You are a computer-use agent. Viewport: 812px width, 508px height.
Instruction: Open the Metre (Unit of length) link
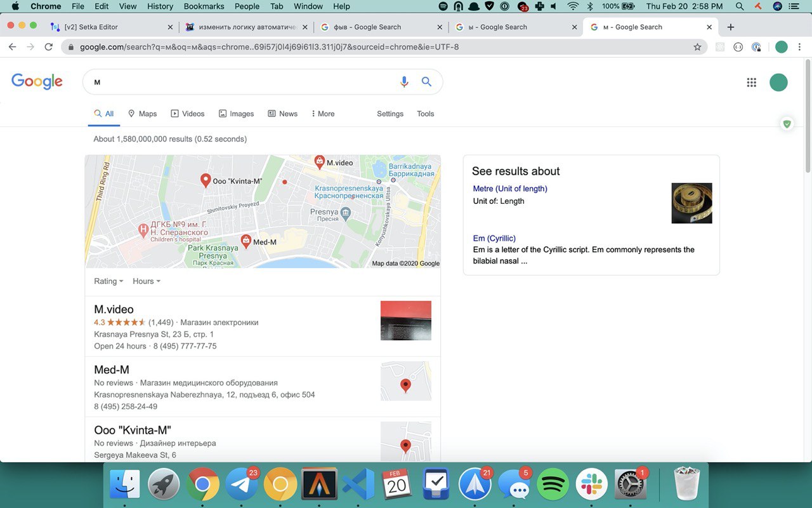(x=510, y=189)
